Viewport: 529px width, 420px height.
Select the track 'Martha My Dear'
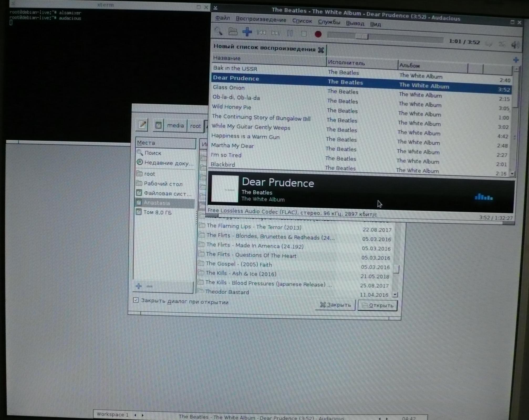(x=232, y=145)
